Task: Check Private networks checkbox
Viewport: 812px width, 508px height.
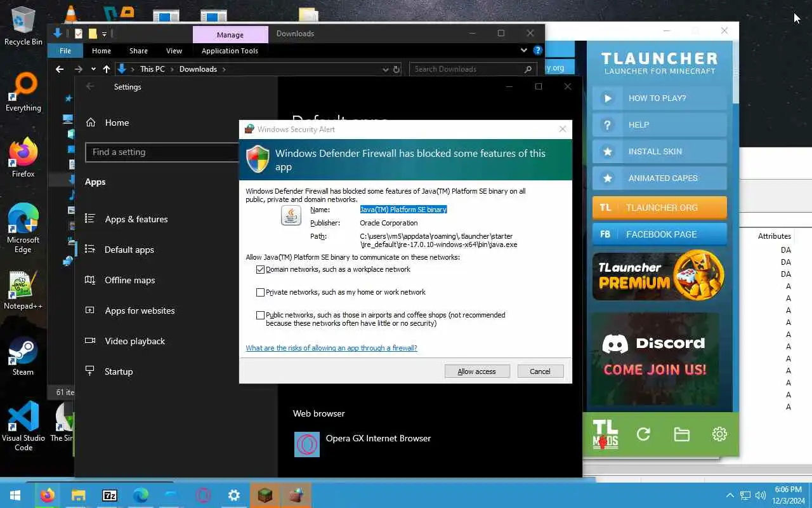Action: tap(260, 292)
